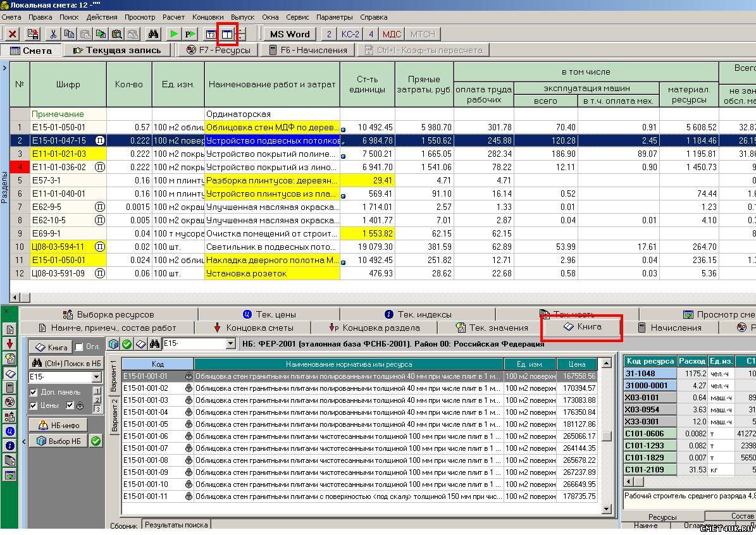The image size is (756, 535).
Task: Open the E15- dropdown in the left panel
Action: click(97, 377)
